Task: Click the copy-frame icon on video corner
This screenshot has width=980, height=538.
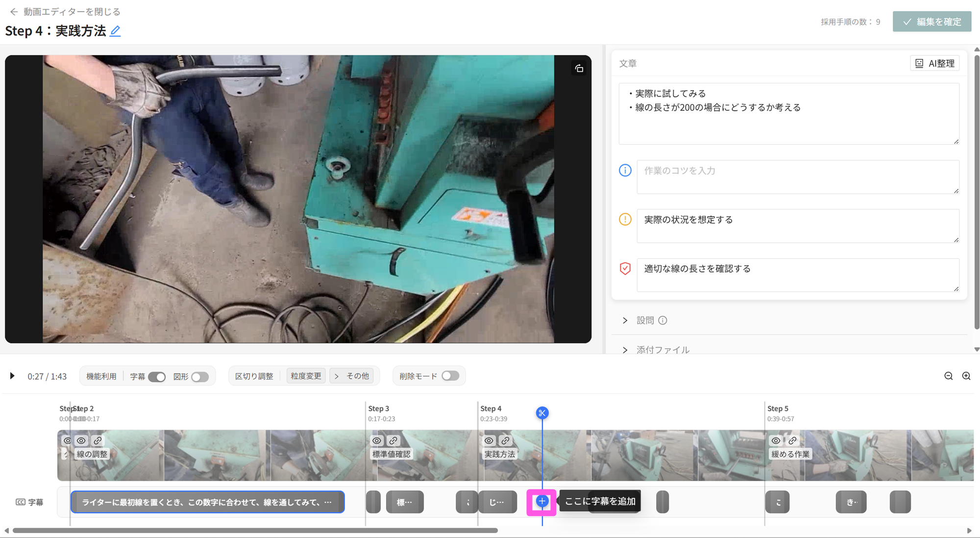Action: click(x=579, y=69)
